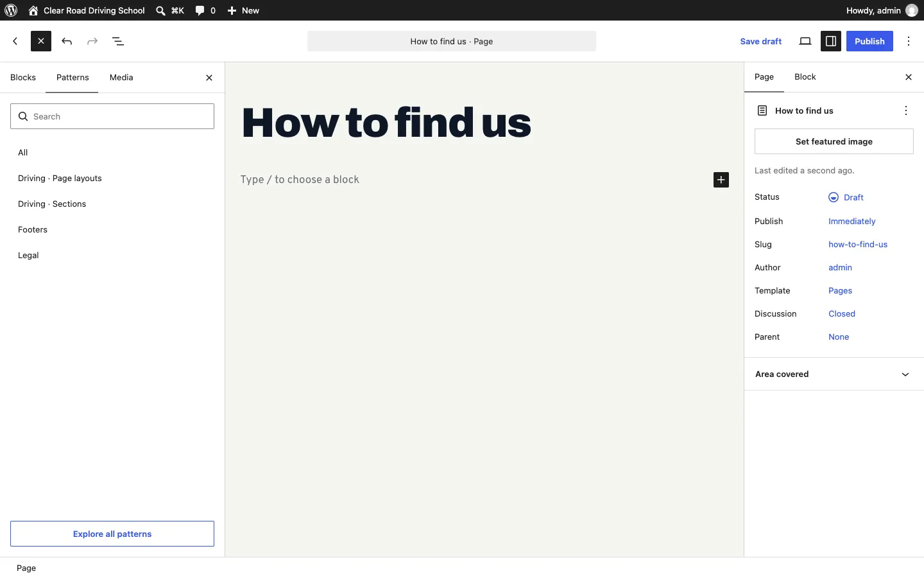This screenshot has width=924, height=578.
Task: Change publish date from Immediately
Action: tap(852, 221)
